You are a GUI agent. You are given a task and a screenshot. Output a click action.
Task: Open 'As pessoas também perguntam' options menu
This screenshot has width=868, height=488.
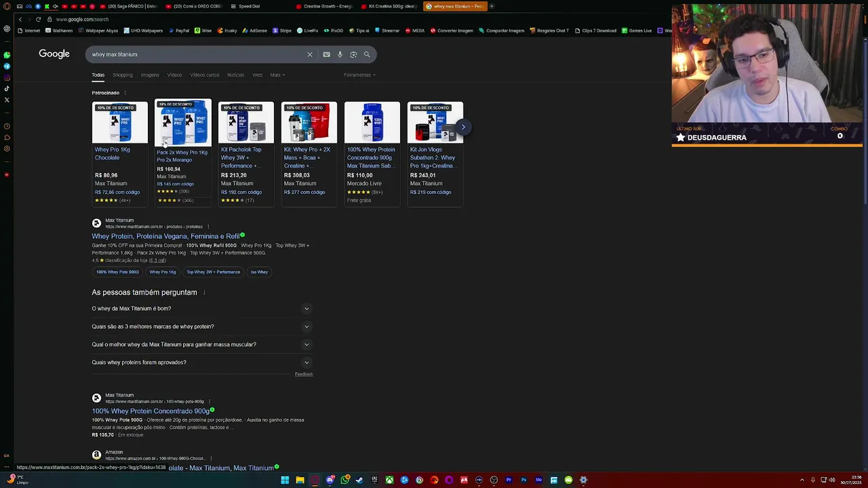point(204,293)
